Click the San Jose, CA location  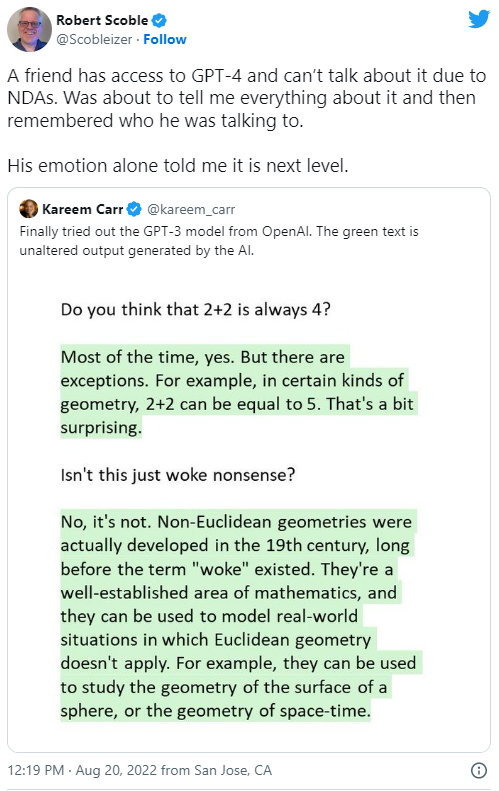pos(233,770)
